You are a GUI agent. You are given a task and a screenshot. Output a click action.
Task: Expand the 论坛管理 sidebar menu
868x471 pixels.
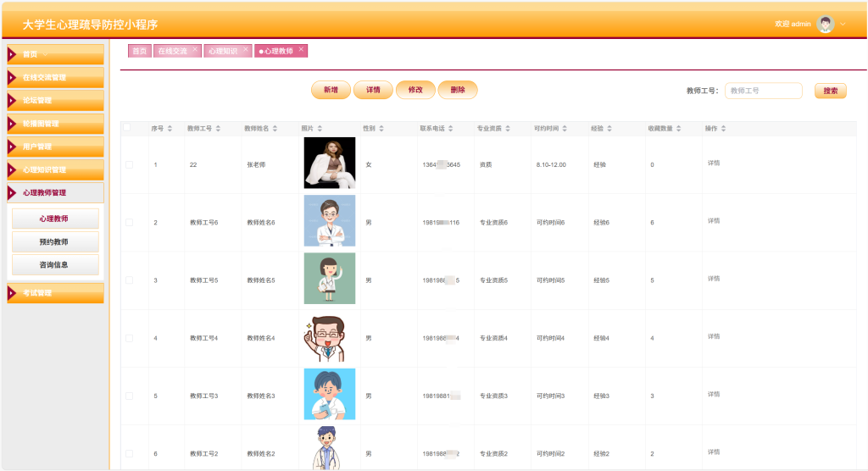tap(55, 100)
